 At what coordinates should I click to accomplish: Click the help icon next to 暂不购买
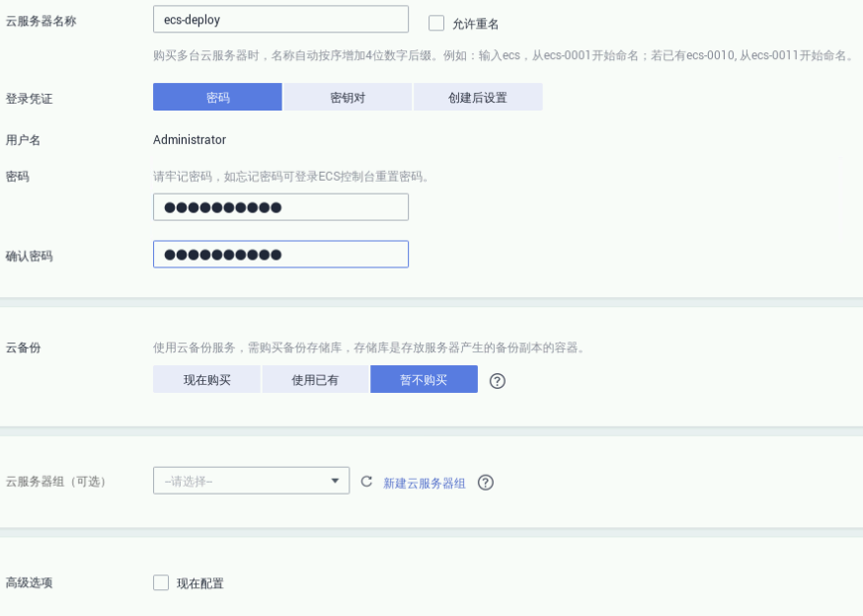click(497, 381)
